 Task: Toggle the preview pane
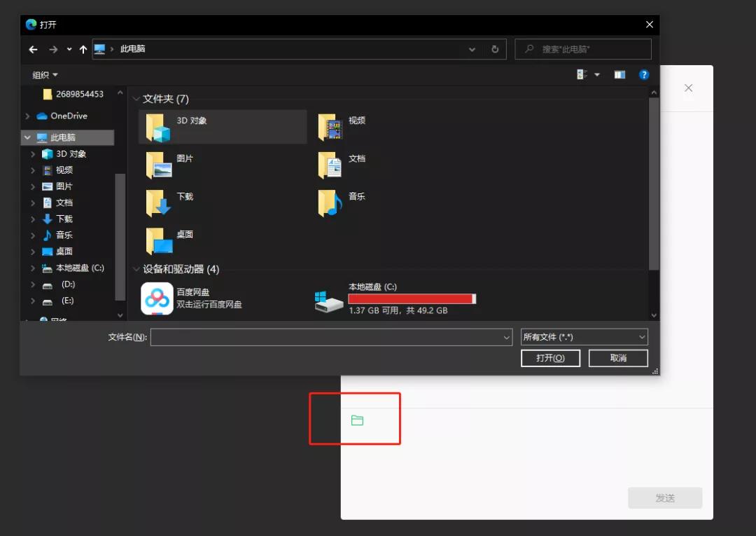(619, 75)
